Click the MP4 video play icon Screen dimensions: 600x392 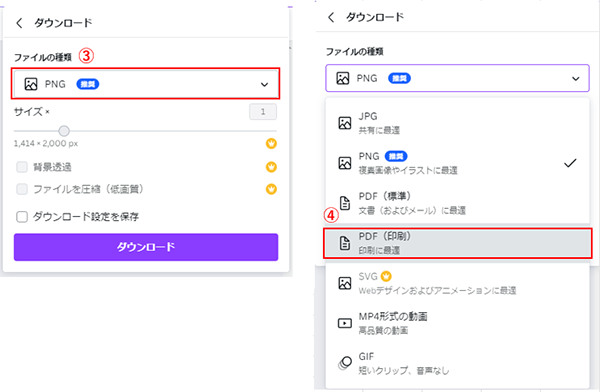[345, 323]
